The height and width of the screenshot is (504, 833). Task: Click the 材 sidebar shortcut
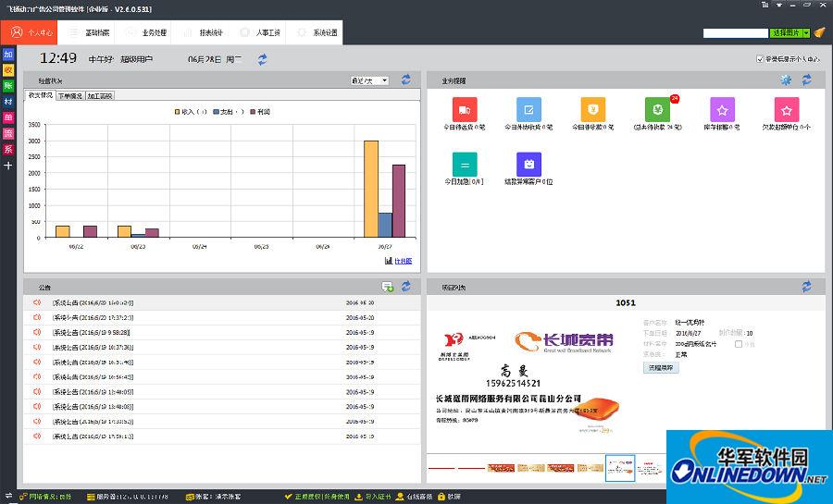pos(8,102)
